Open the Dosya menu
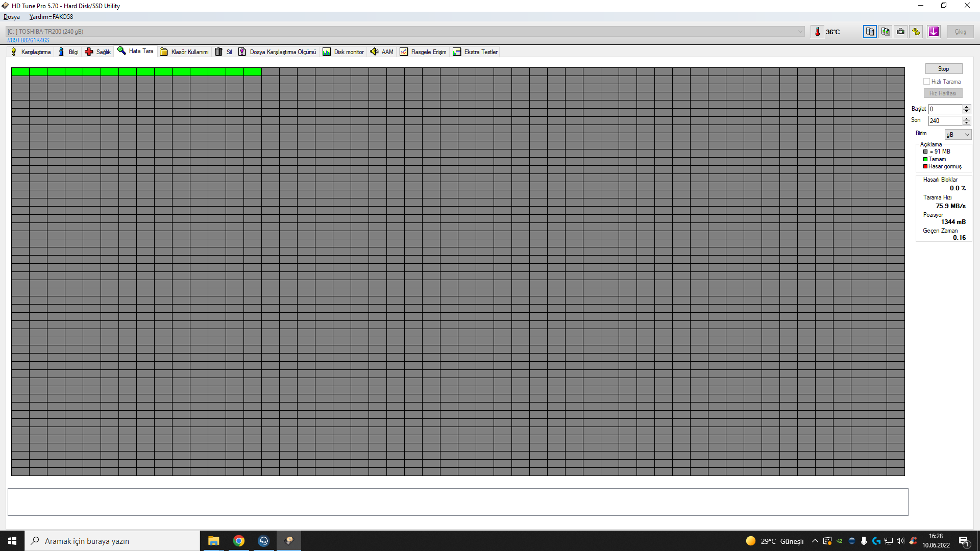Screen dimensions: 980x551 coord(12,17)
